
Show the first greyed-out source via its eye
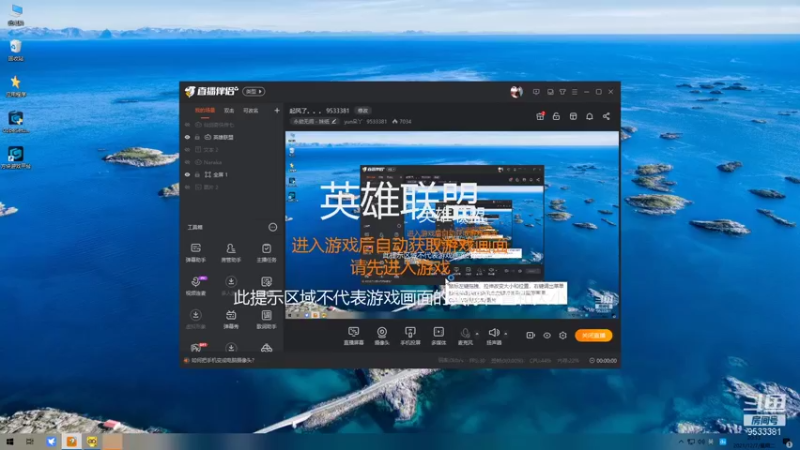tap(187, 124)
